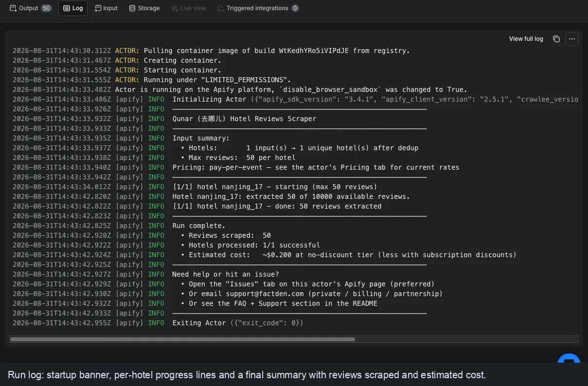This screenshot has height=386, width=588.
Task: Click log line Running under "LIMITED_PERMISSIONS"
Action: tap(152, 80)
